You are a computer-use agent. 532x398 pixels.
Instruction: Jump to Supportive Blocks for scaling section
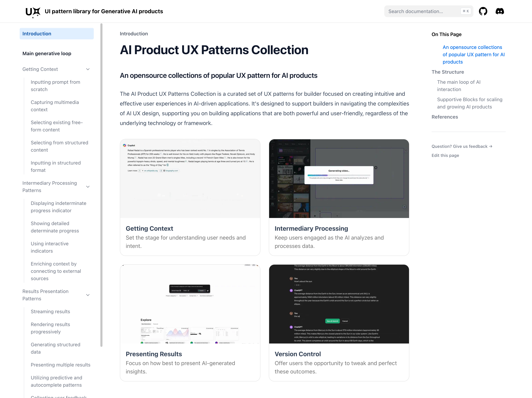(469, 103)
